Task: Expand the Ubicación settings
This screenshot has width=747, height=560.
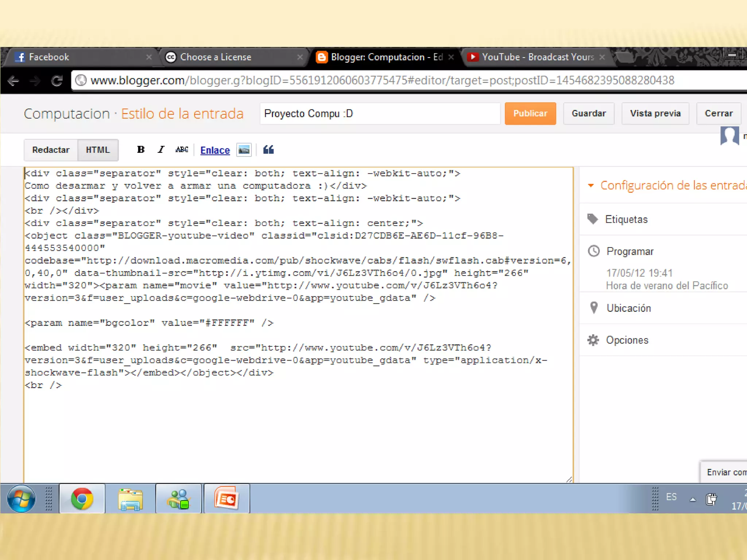Action: click(x=628, y=308)
